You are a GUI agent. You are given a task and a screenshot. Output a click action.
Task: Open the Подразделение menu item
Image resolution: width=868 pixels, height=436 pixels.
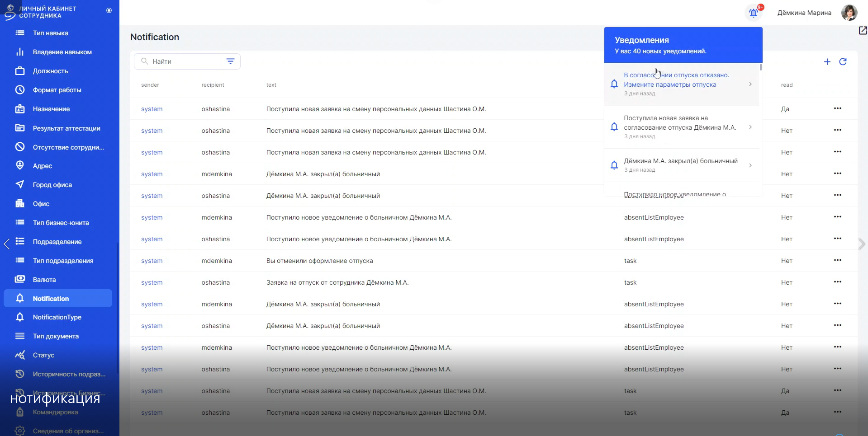tap(58, 242)
